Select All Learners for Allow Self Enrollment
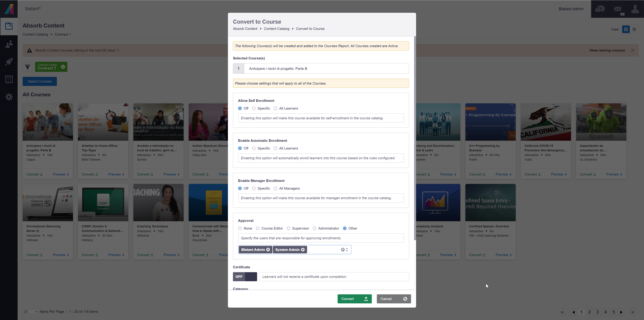This screenshot has width=644, height=320. pos(276,108)
